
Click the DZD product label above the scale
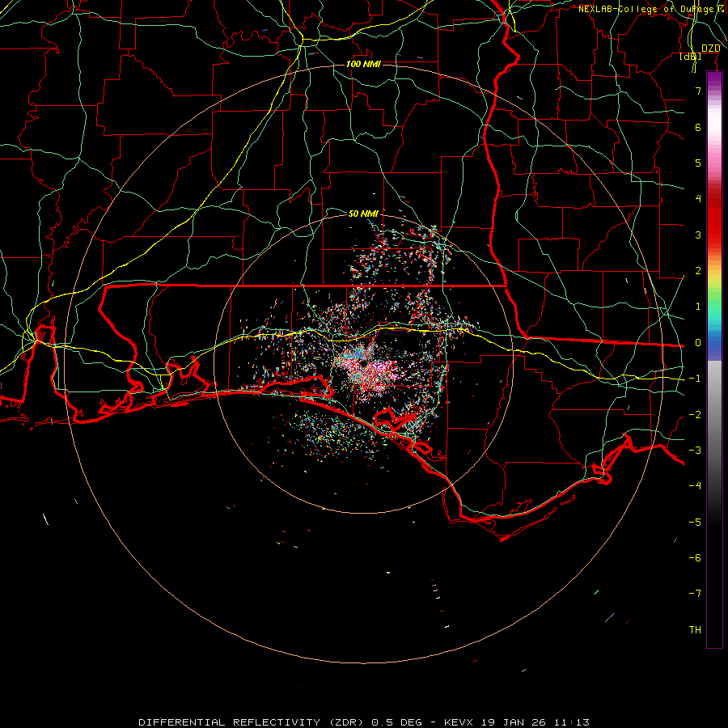pos(710,48)
